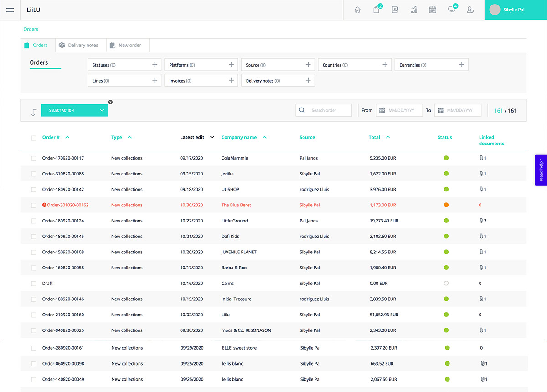
Task: Open the chat messages icon
Action: click(452, 10)
